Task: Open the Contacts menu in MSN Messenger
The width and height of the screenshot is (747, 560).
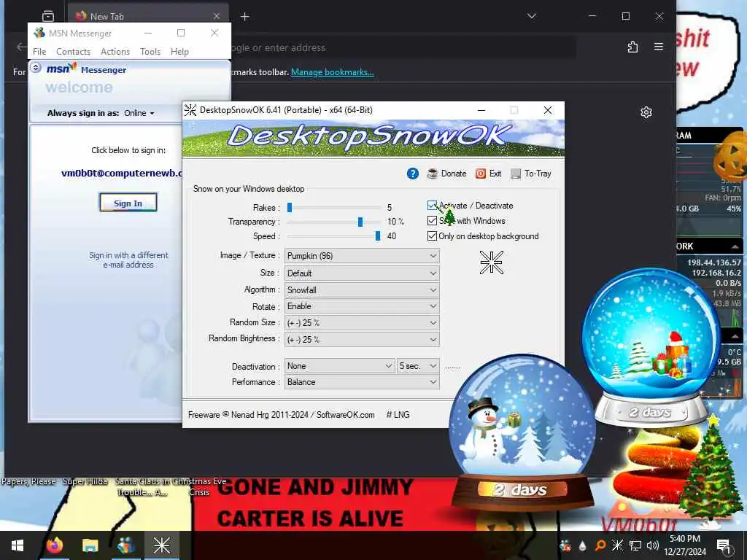Action: 74,52
